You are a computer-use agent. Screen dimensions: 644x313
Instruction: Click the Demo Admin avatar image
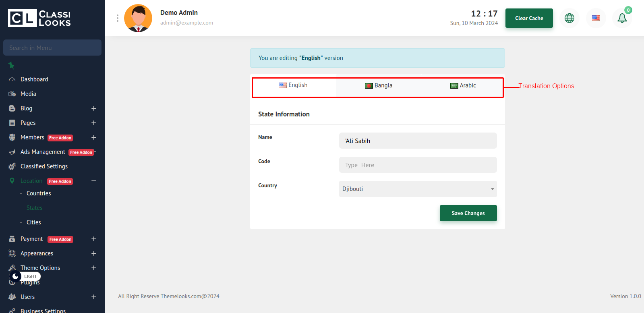(x=138, y=18)
